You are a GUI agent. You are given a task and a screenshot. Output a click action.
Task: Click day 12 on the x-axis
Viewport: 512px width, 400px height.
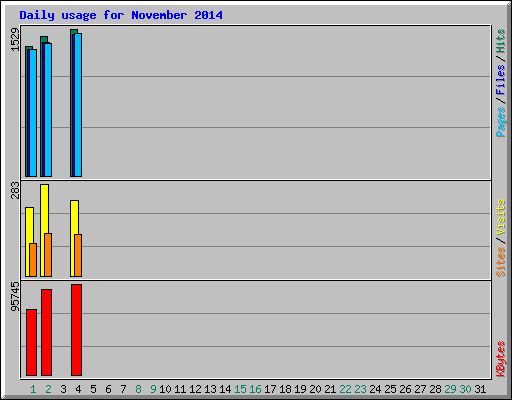pos(195,389)
